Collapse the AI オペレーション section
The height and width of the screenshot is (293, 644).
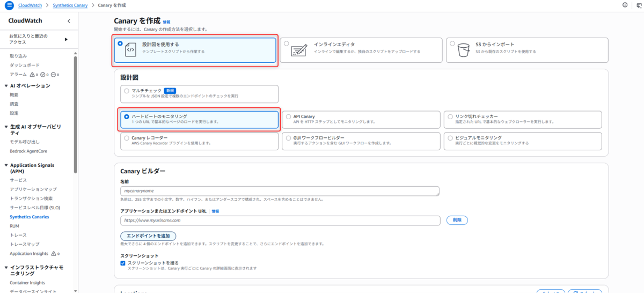tap(5, 85)
